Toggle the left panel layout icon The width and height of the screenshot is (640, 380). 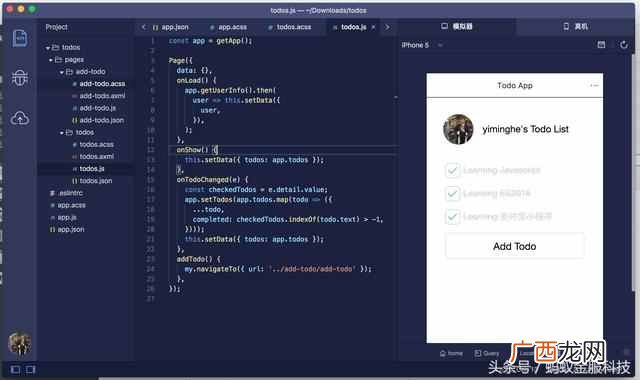15,370
